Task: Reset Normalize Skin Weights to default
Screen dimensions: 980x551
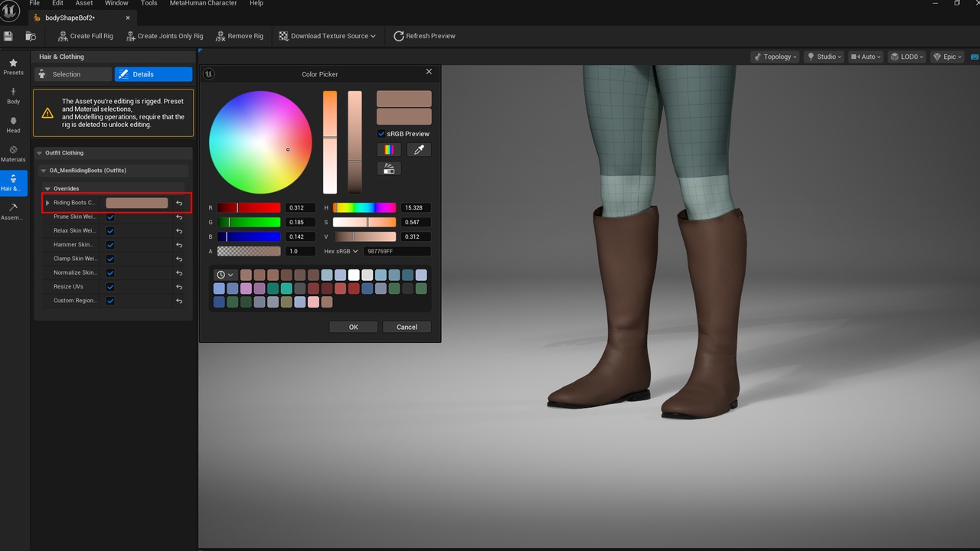Action: pos(179,272)
